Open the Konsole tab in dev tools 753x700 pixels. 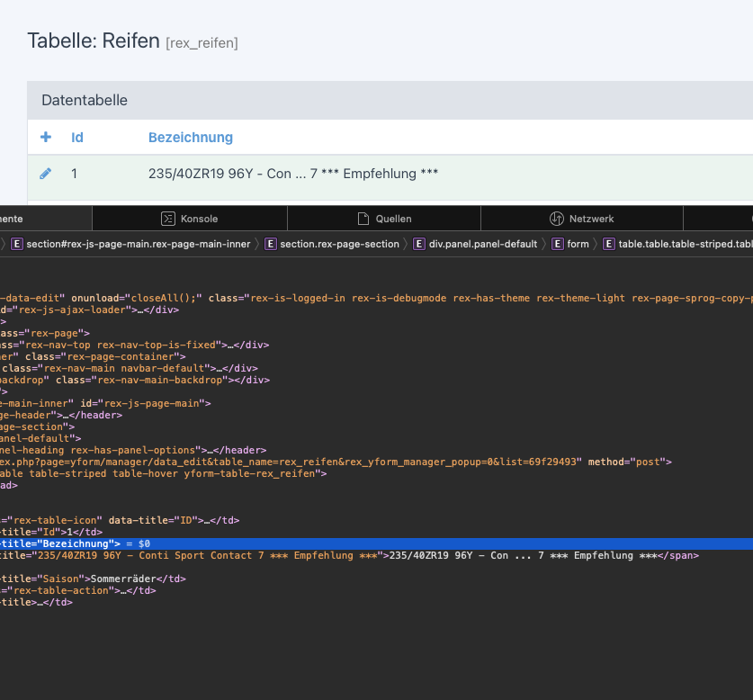(190, 219)
